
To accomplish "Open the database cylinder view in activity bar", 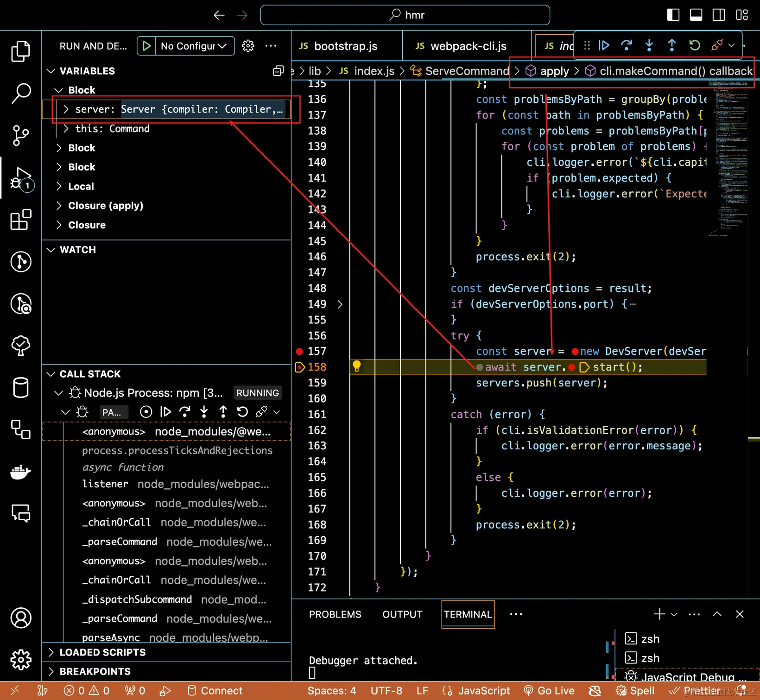I will (20, 388).
